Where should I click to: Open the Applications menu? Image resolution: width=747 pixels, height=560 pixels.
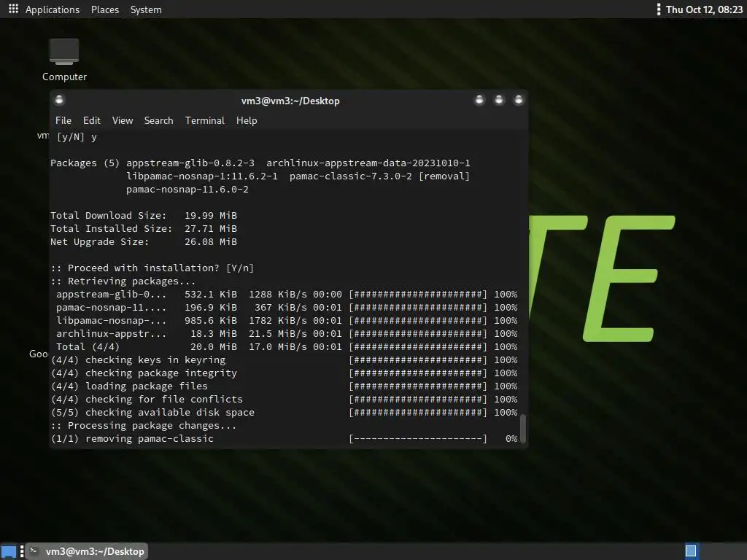point(53,9)
